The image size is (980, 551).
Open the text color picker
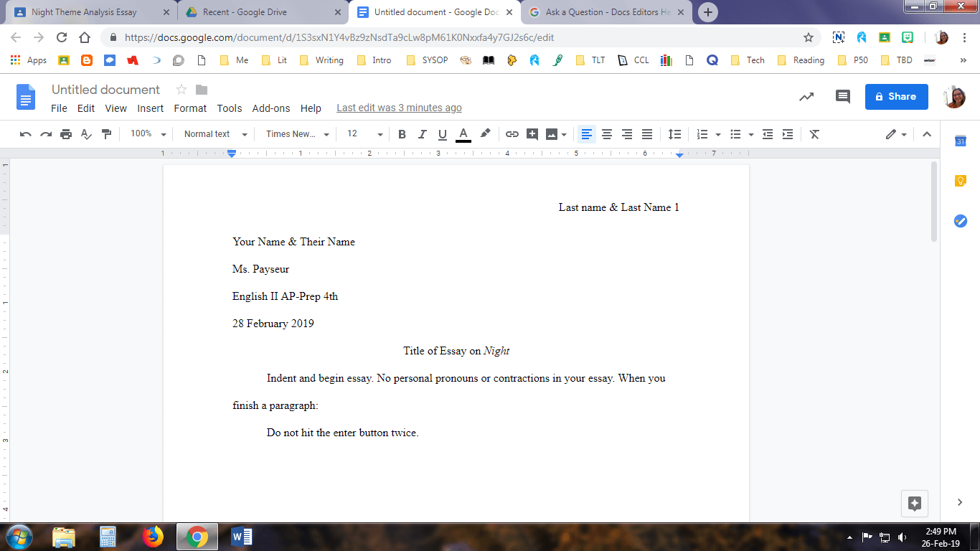pos(463,133)
